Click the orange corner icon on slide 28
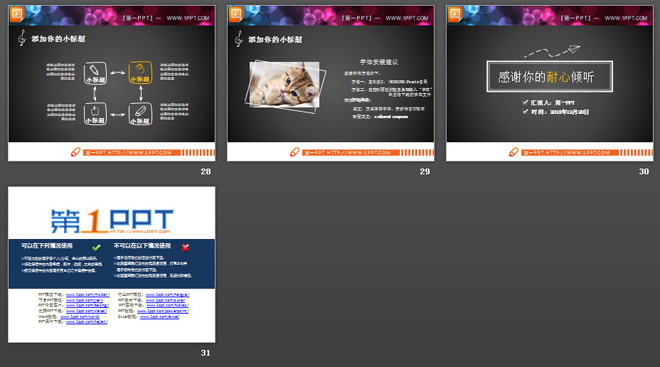This screenshot has width=660, height=367. tap(17, 14)
